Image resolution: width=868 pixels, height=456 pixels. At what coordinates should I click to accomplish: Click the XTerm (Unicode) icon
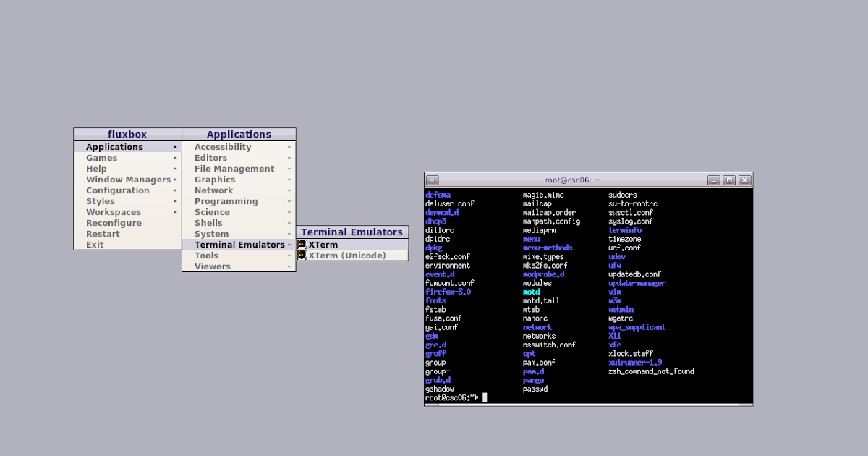click(302, 256)
